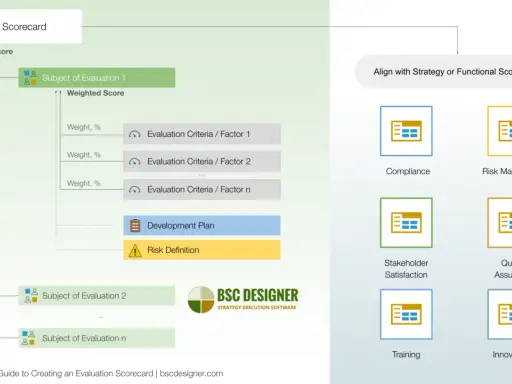Open the Training scorecard icon

(406, 314)
